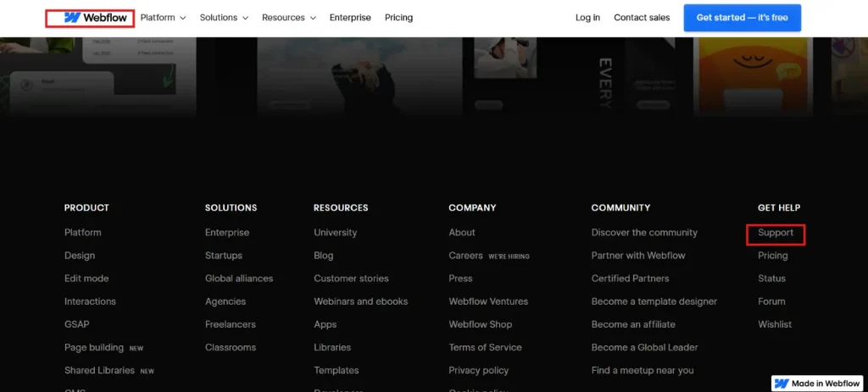Open Terms of Service link

coord(485,347)
